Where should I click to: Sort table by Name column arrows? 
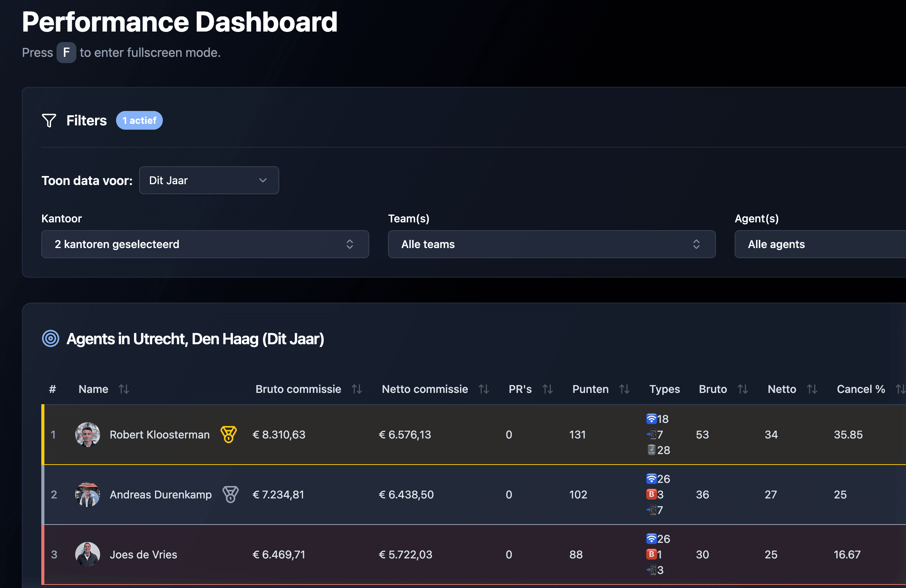tap(124, 389)
